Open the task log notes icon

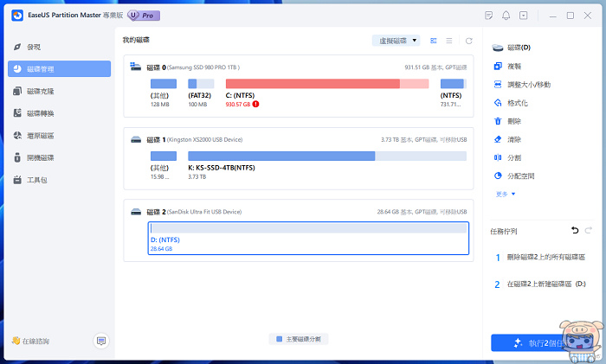click(x=488, y=16)
